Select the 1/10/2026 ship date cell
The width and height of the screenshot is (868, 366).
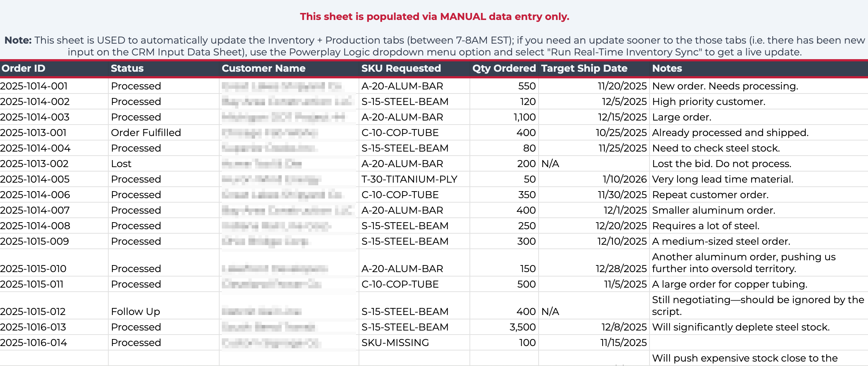(594, 179)
